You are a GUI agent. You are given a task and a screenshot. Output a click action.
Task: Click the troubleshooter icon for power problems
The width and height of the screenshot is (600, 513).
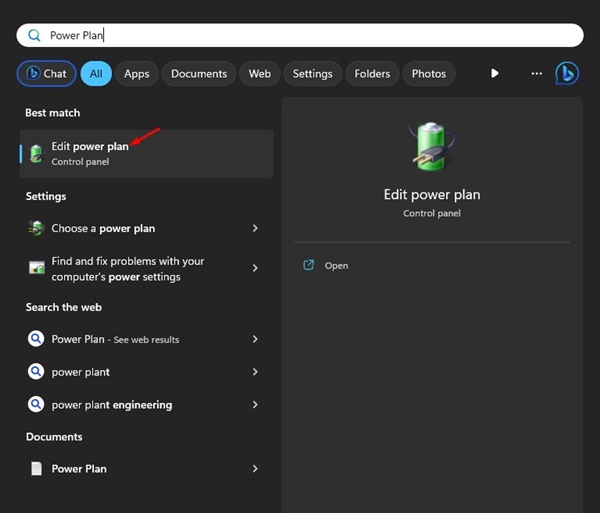click(x=37, y=268)
